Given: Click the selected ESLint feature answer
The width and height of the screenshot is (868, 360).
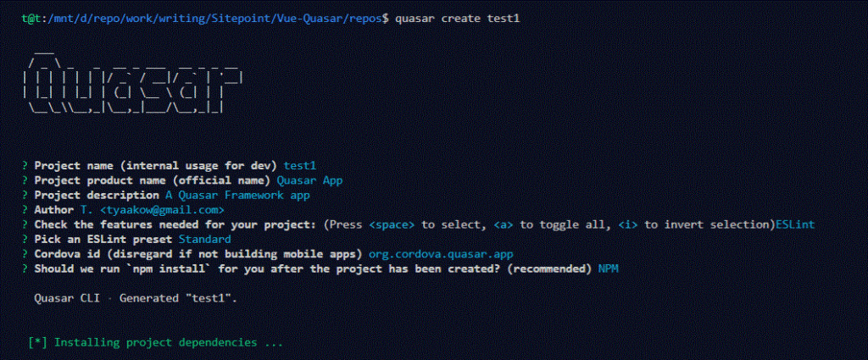Looking at the screenshot, I should pos(796,224).
